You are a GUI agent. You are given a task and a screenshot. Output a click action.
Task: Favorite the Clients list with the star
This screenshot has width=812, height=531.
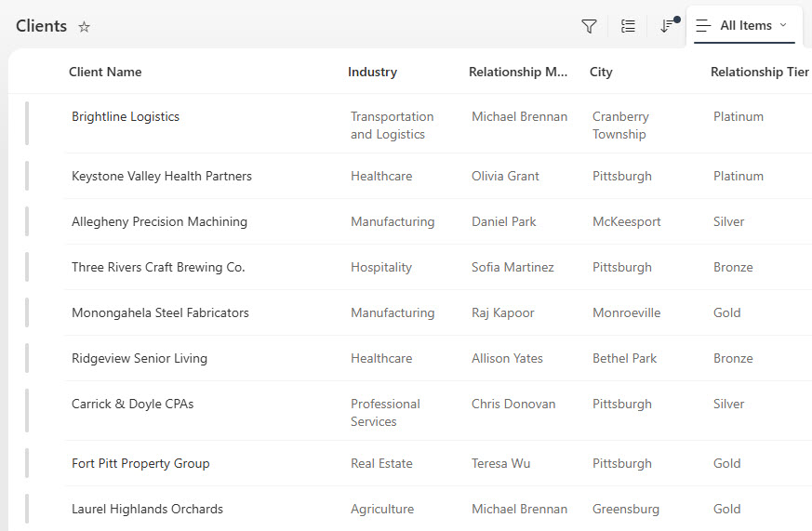(x=84, y=26)
